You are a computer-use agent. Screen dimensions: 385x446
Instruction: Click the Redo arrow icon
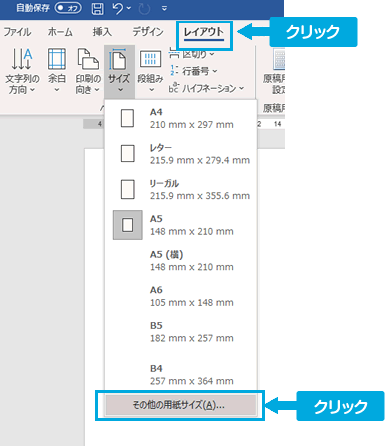click(144, 9)
